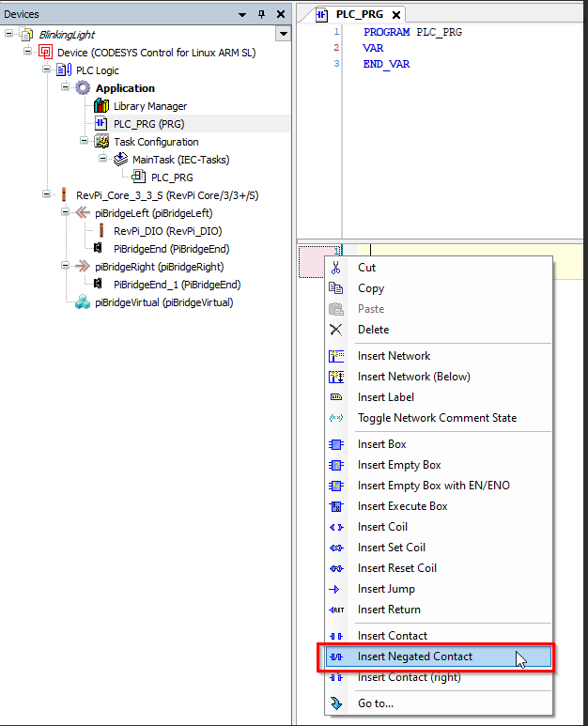This screenshot has width=588, height=726.
Task: Collapse the piBridgeLeft tree node
Action: pos(65,213)
